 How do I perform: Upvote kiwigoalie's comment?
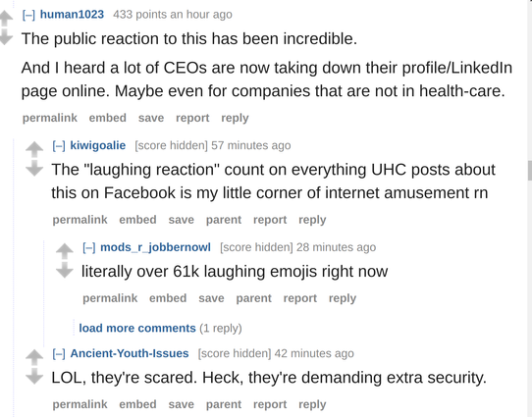point(34,149)
